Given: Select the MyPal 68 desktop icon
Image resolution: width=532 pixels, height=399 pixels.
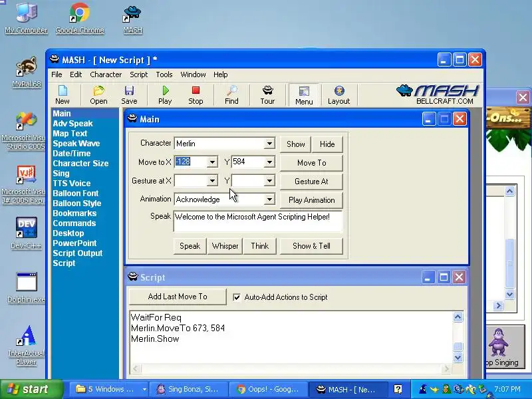Looking at the screenshot, I should [x=27, y=72].
